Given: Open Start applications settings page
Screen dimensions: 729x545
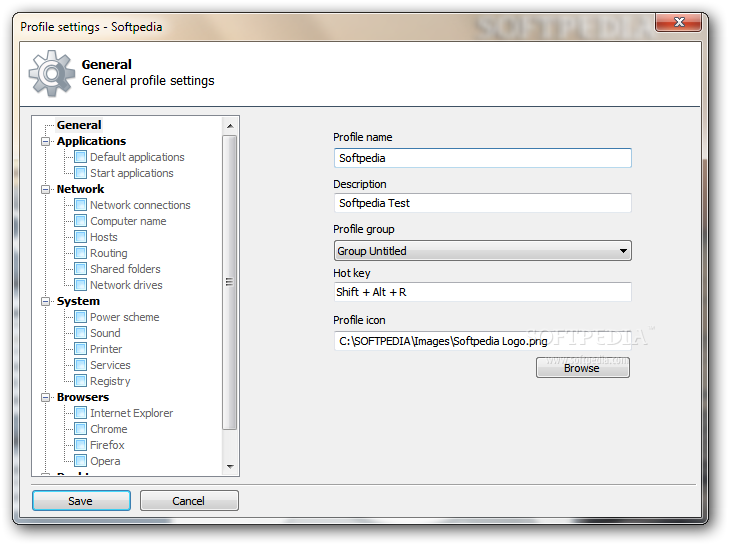Looking at the screenshot, I should pyautogui.click(x=132, y=173).
